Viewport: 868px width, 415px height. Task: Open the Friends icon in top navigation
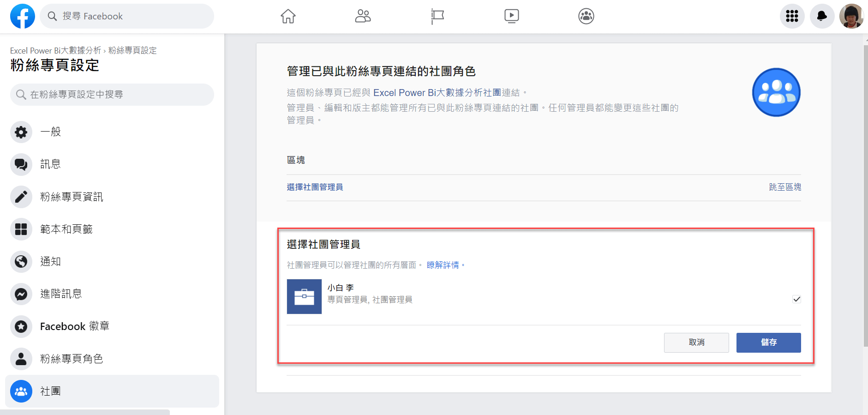click(x=363, y=16)
